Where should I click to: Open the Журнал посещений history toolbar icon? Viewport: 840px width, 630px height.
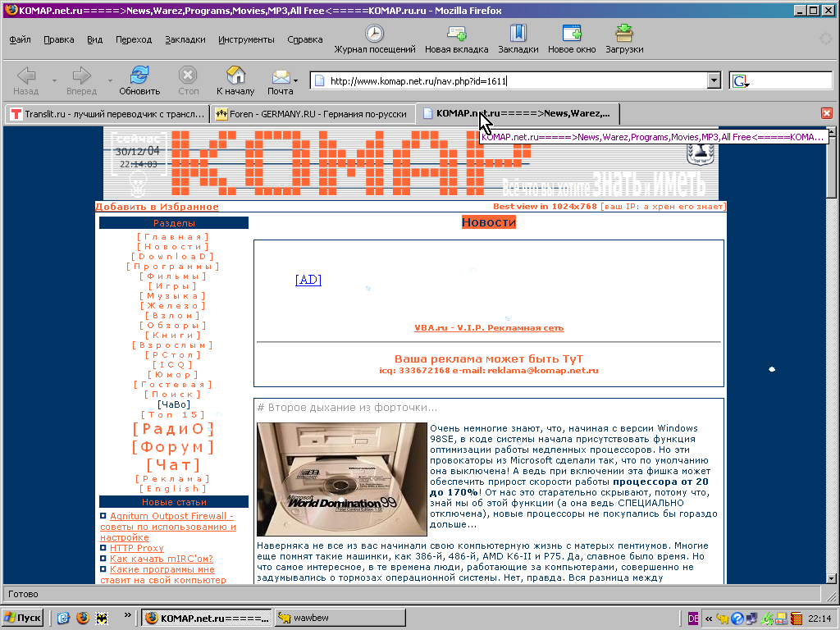(374, 34)
